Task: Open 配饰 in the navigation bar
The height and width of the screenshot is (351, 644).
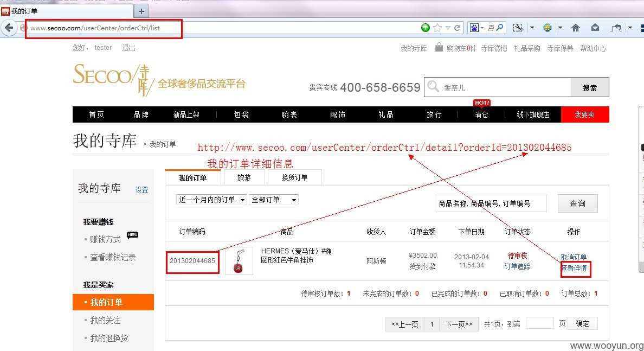Action: [338, 114]
